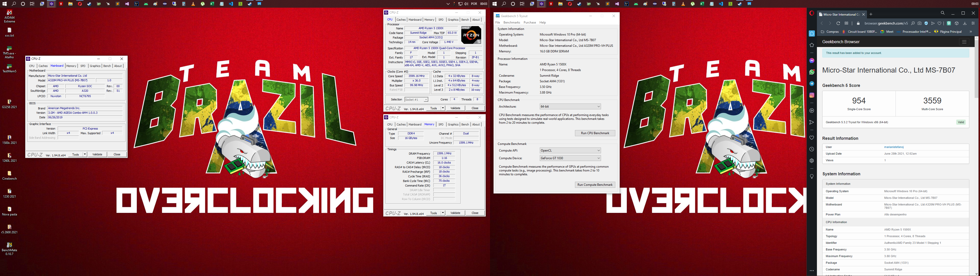Click the volume icon in system tray

coord(467,4)
